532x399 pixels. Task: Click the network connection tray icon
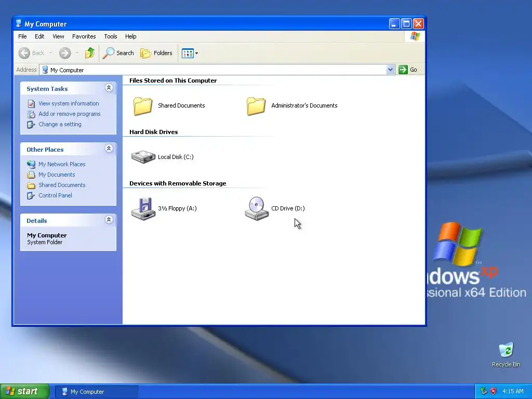tap(484, 391)
